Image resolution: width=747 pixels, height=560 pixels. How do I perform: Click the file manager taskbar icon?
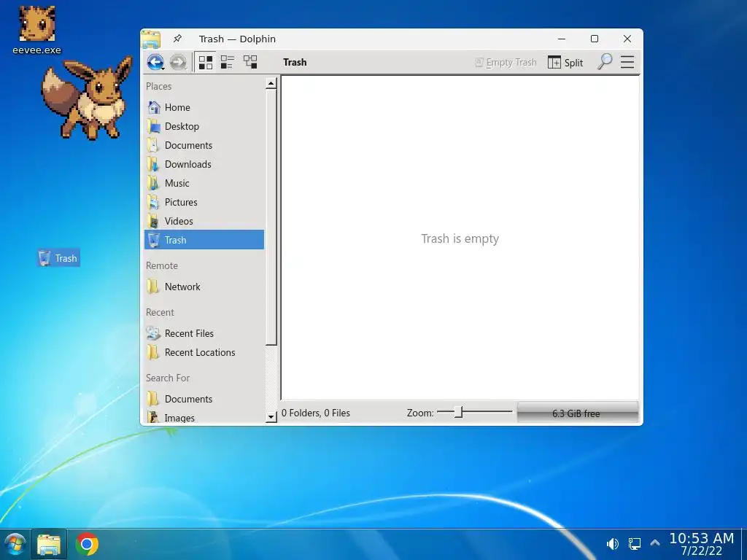[x=49, y=544]
